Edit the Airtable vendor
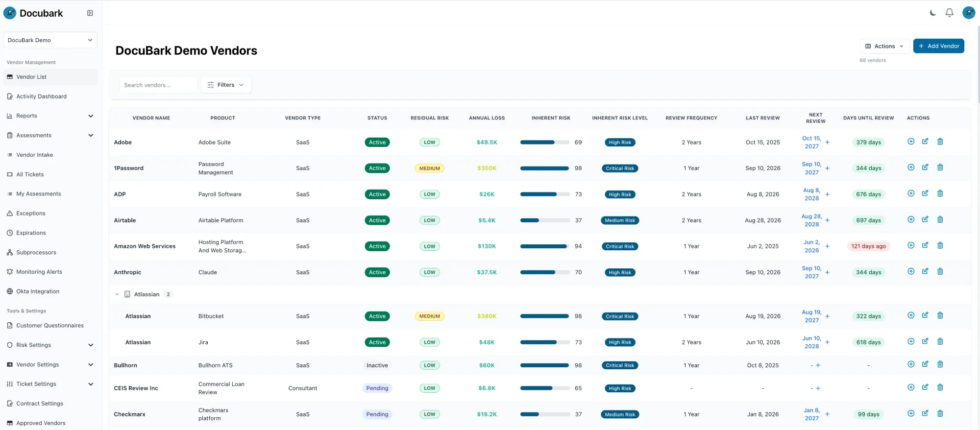 (x=925, y=219)
